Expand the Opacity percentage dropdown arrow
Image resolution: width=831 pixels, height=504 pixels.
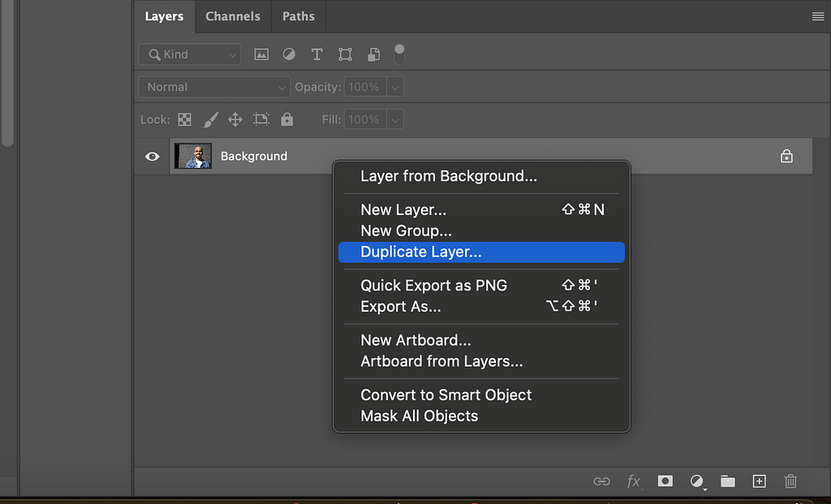click(x=395, y=87)
